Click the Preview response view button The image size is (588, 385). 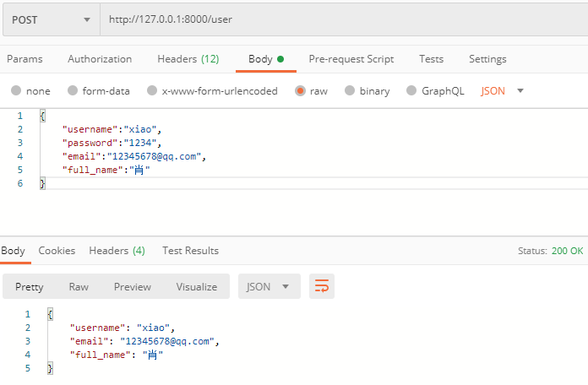click(133, 287)
